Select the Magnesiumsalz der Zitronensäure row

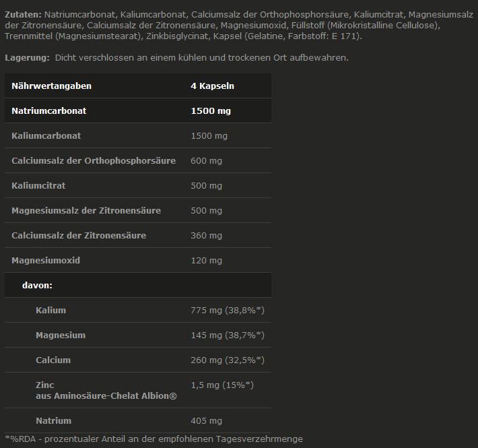[86, 211]
